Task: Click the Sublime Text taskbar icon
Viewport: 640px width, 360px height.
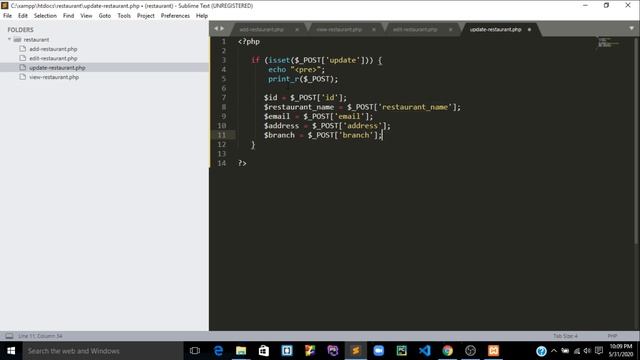Action: tap(356, 351)
